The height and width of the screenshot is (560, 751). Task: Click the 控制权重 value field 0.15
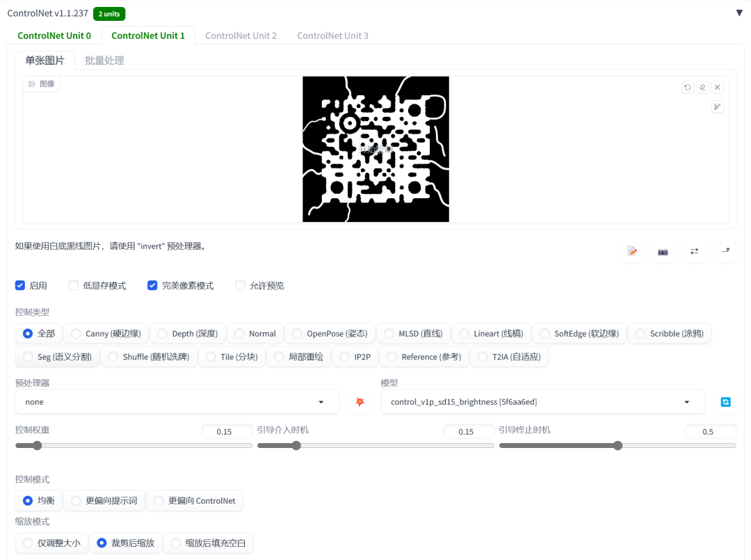[x=227, y=431]
